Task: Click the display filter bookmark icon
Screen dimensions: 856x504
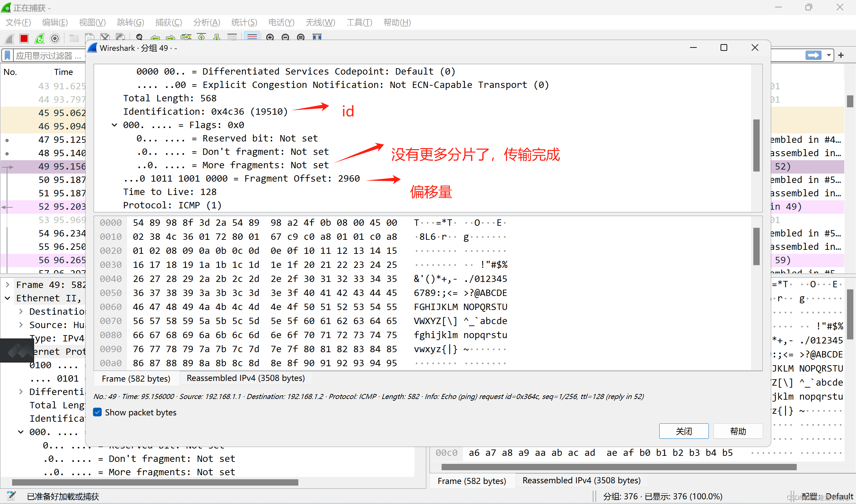Action: point(7,56)
